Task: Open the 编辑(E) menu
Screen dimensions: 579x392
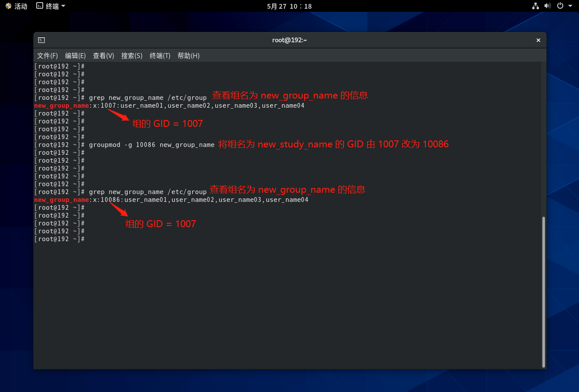Action: point(75,56)
